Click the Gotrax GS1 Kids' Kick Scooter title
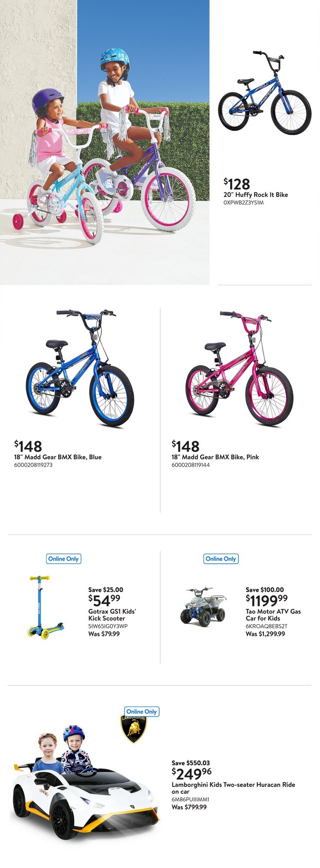 tap(112, 615)
